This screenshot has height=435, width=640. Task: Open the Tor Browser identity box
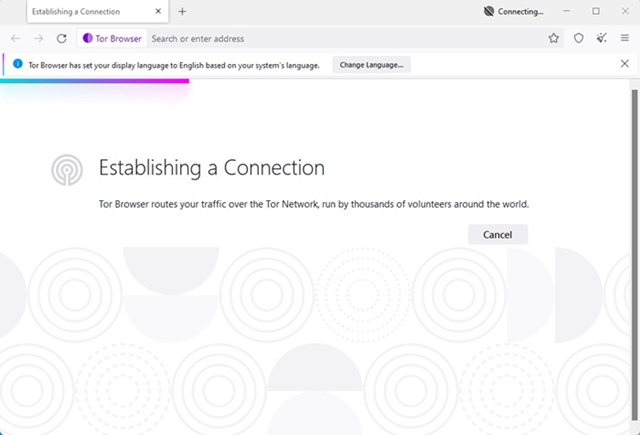pos(112,38)
